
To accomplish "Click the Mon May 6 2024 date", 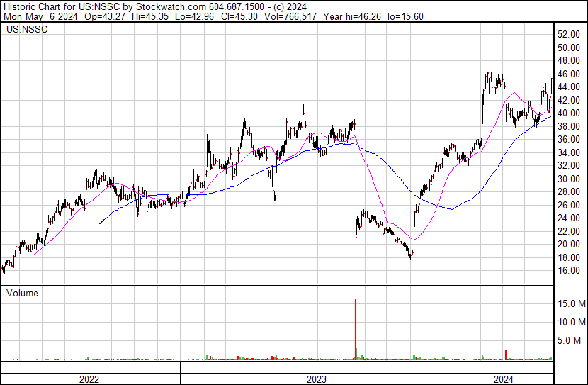I will [40, 16].
